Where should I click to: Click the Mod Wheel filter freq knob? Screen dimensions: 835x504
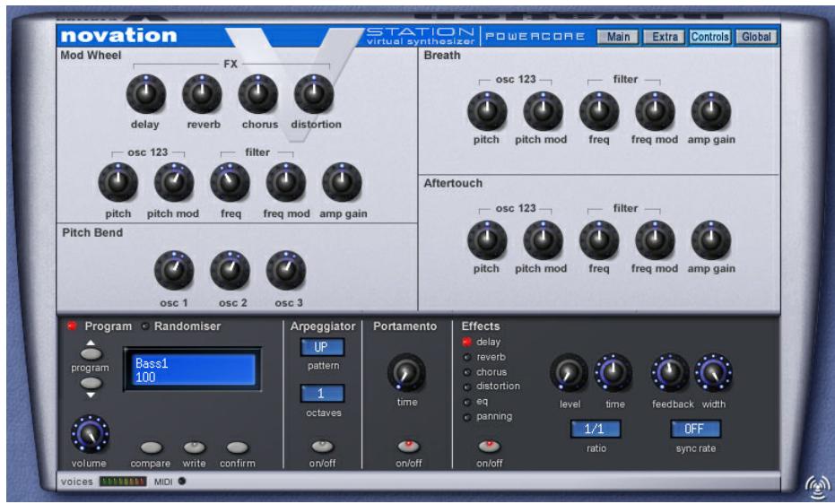coord(230,183)
